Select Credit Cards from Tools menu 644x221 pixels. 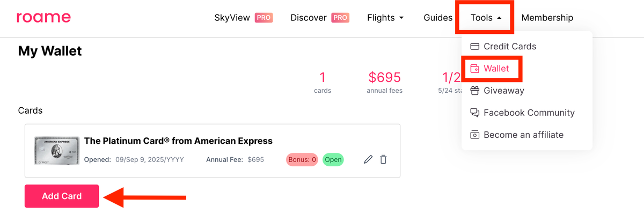(x=510, y=47)
